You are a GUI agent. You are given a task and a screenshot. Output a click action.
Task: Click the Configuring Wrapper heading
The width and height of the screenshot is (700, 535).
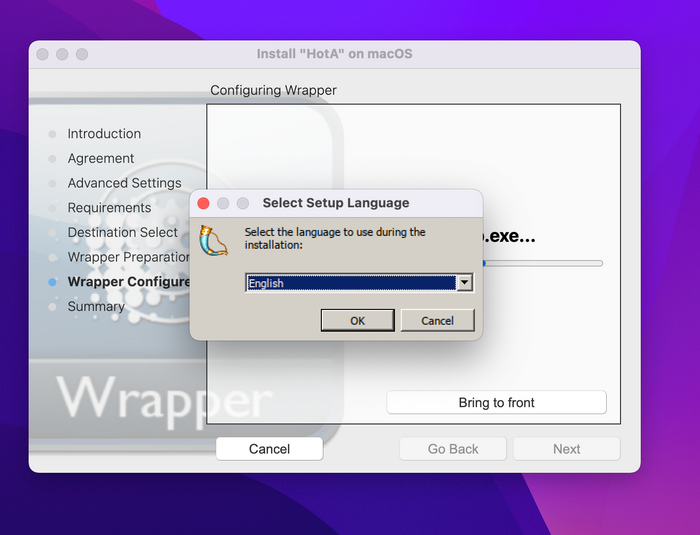tap(273, 90)
